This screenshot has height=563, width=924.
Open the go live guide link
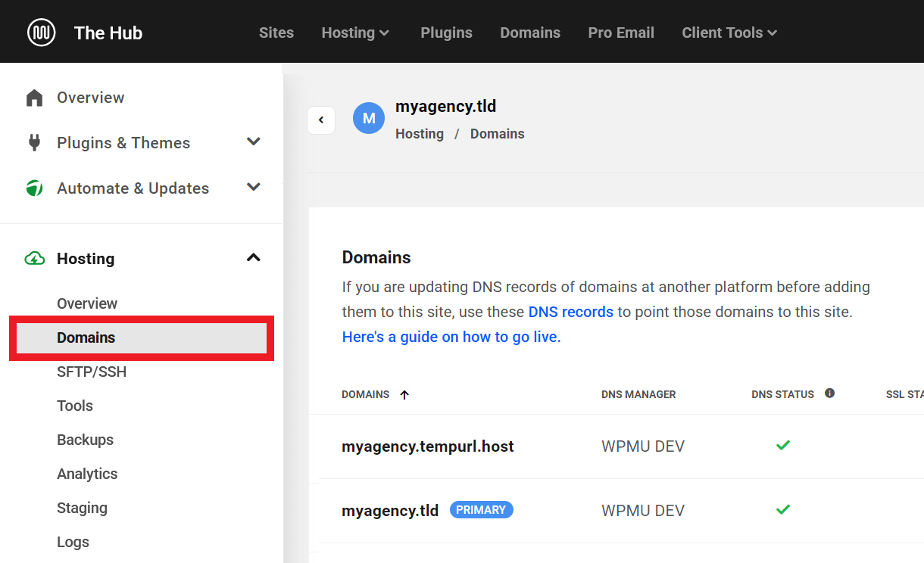click(x=451, y=337)
